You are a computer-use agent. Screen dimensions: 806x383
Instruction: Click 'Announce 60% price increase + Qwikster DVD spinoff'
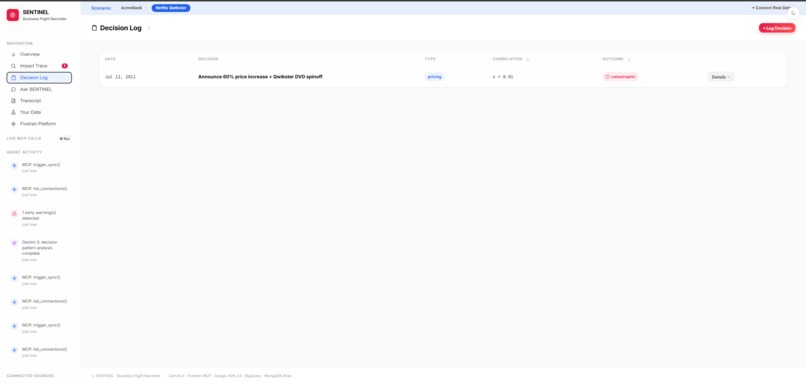pyautogui.click(x=261, y=77)
